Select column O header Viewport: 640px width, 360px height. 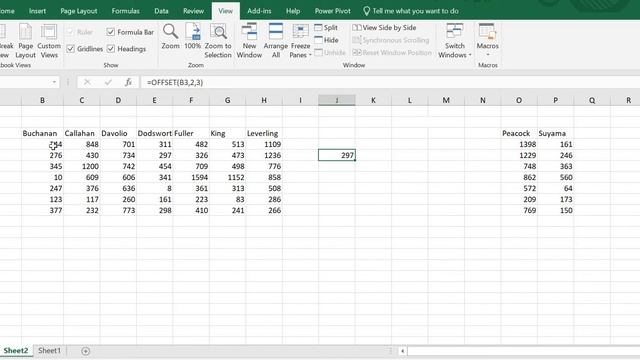pos(519,100)
